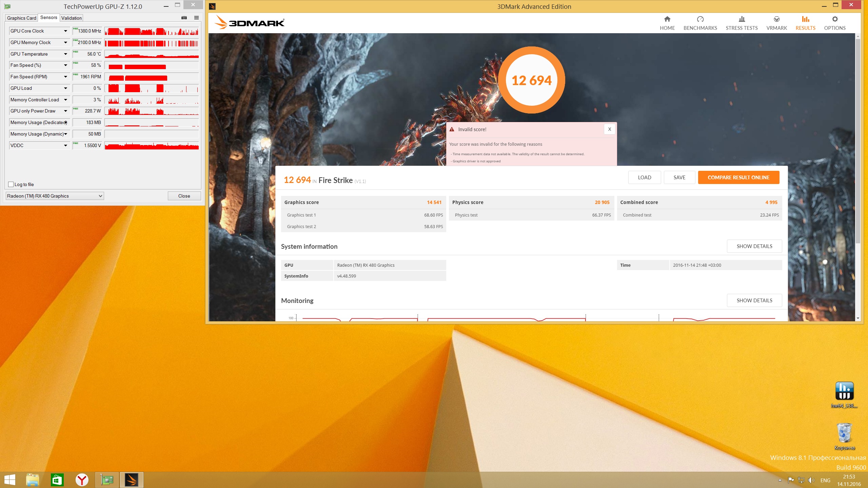
Task: Open Yandex browser from taskbar
Action: point(82,480)
